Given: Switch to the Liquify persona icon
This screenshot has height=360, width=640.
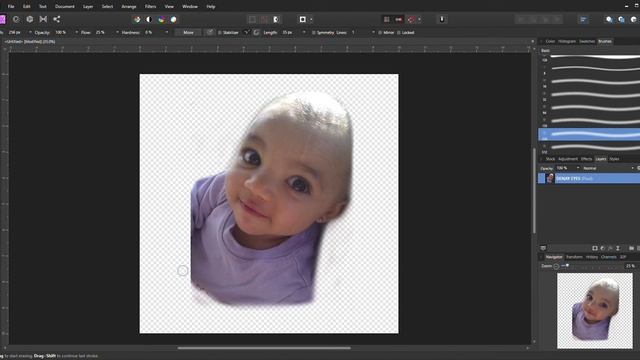Looking at the screenshot, I should 16,19.
